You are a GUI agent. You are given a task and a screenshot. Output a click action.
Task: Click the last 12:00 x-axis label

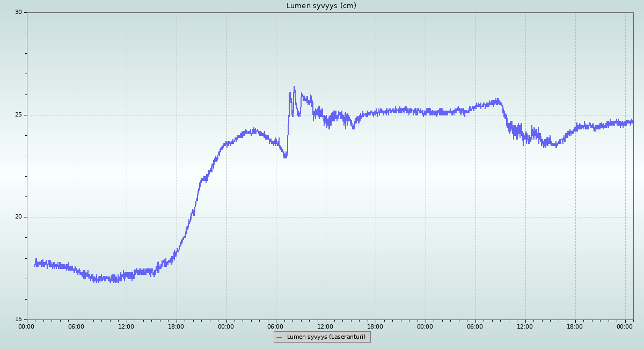[x=525, y=326]
